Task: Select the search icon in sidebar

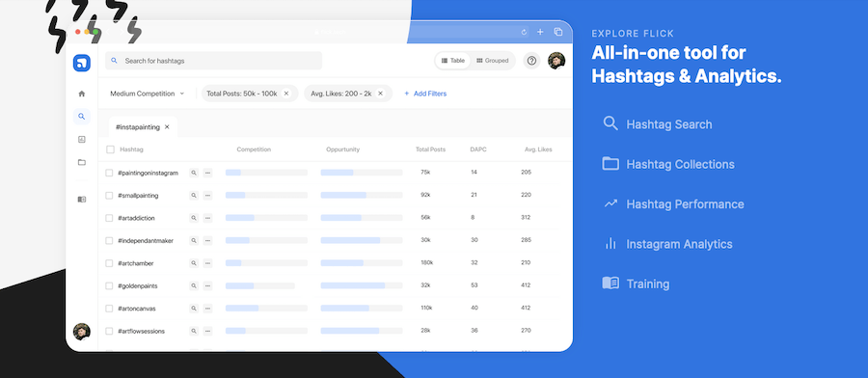Action: pos(82,117)
